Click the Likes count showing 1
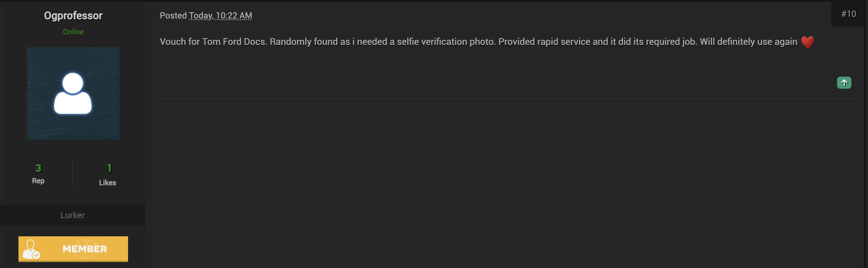The width and height of the screenshot is (868, 268). pos(109,168)
